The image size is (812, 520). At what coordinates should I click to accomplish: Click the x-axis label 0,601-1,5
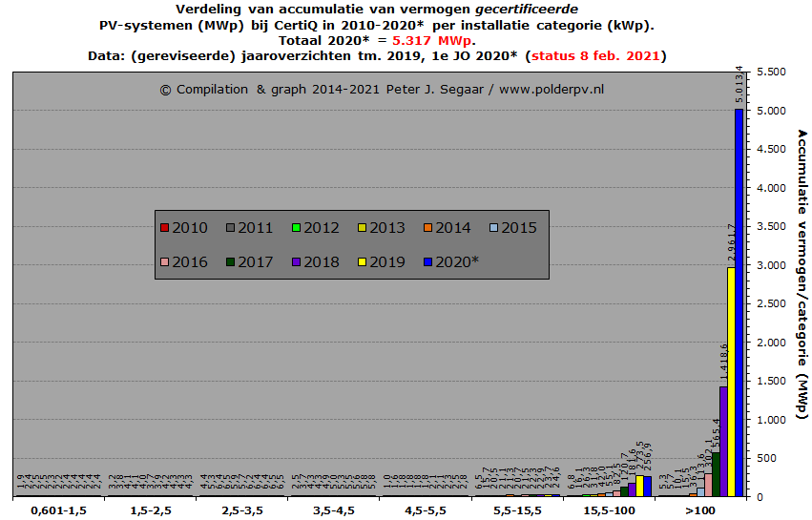(x=58, y=510)
